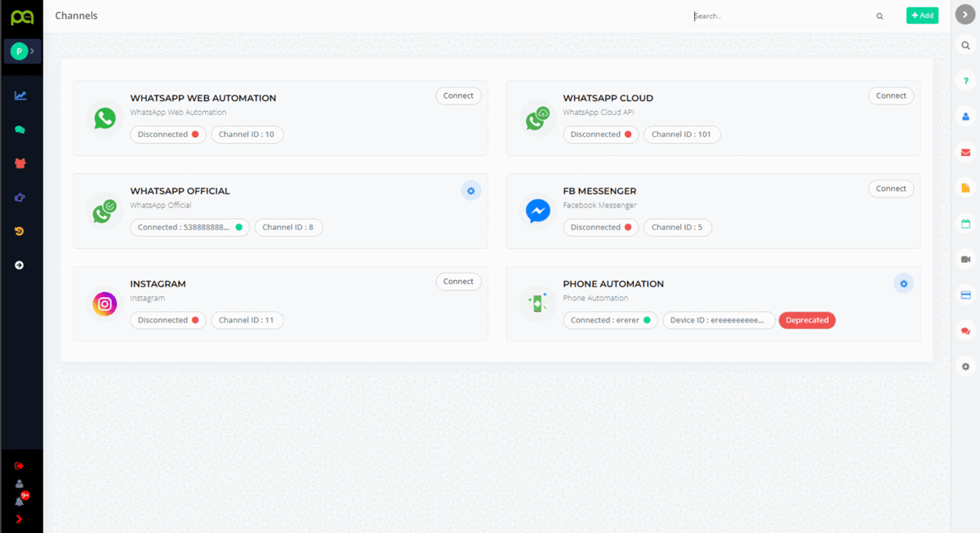Click the red Deprecated badge
Image resolution: width=980 pixels, height=533 pixels.
[807, 321]
